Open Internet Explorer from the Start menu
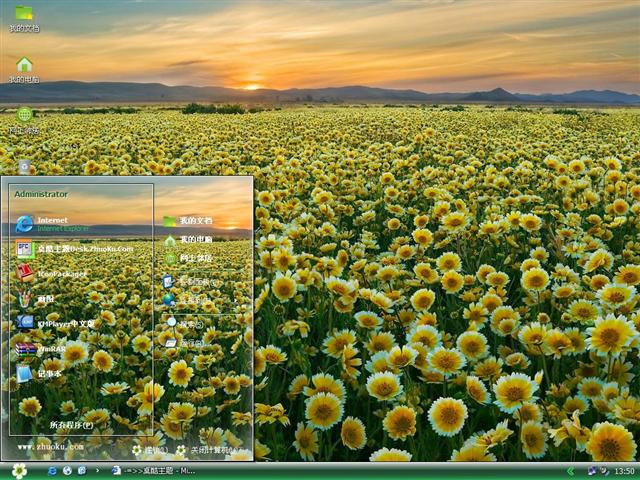Screen dimensions: 640x480 click(50, 223)
